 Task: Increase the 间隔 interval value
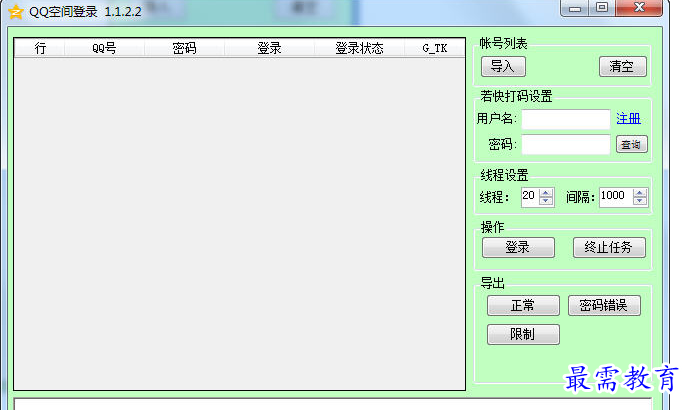pos(640,192)
